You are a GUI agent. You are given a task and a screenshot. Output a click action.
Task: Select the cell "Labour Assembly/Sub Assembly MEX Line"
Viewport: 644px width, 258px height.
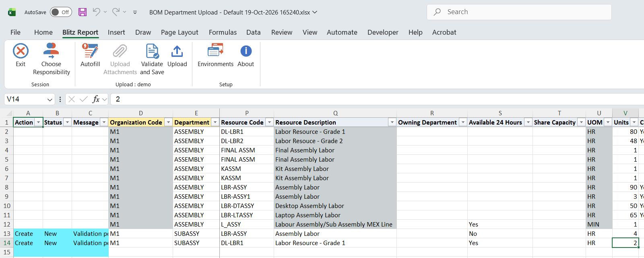(335, 225)
